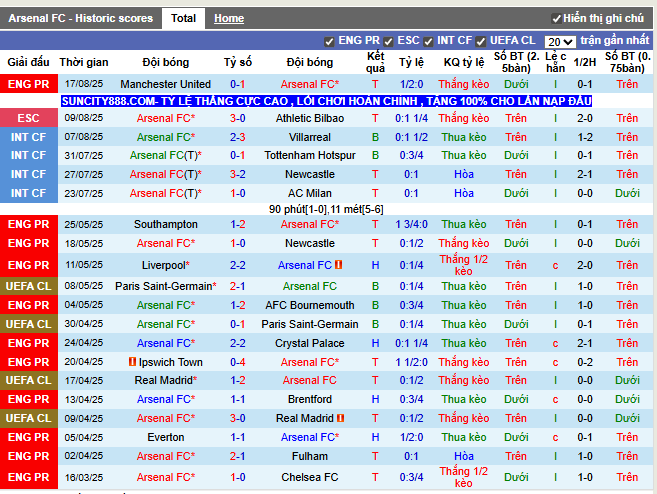Screen dimensions: 657x494
Task: Open the SUNCITY888.COM advertisement banner
Action: point(326,101)
